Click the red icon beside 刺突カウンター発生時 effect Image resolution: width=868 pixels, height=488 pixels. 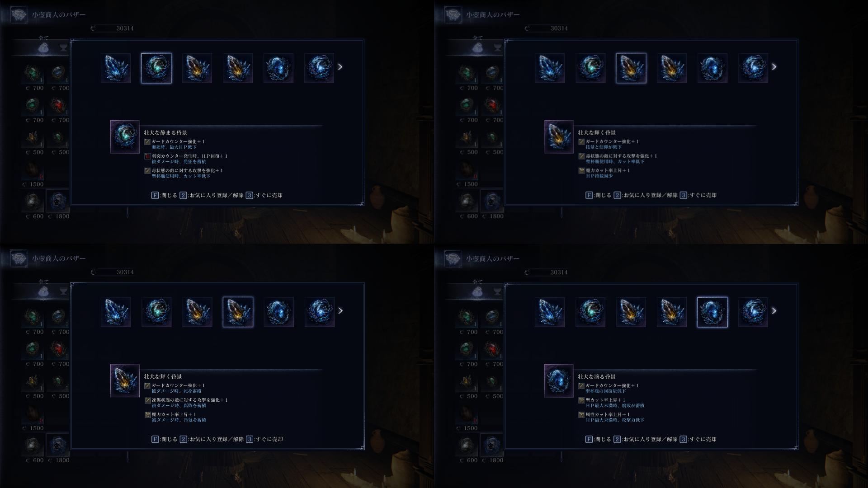tap(147, 156)
